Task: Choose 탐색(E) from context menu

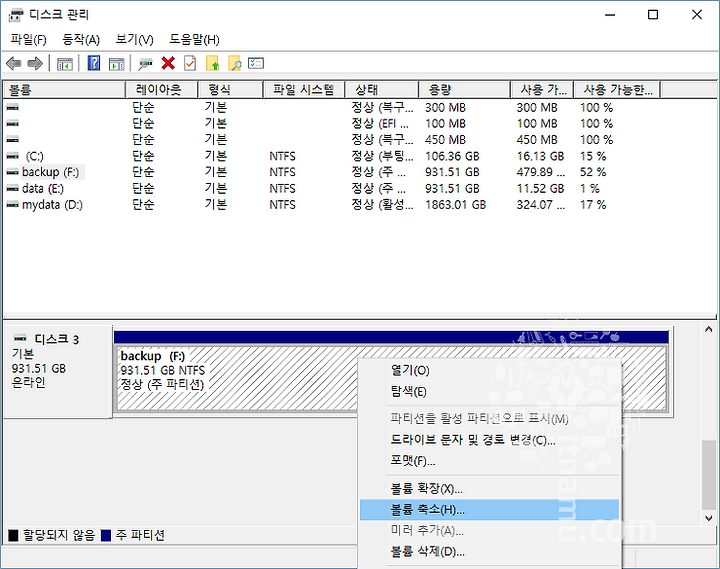Action: [489, 392]
